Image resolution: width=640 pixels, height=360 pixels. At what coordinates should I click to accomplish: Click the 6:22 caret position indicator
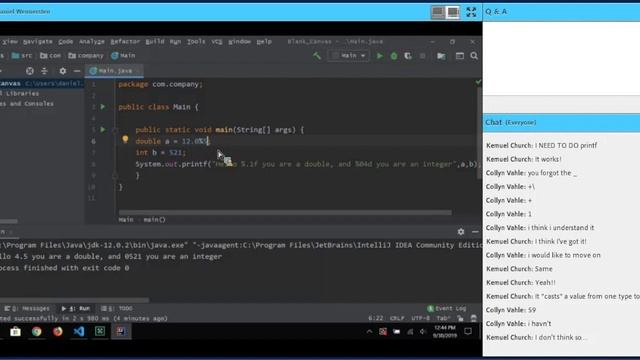pos(376,318)
